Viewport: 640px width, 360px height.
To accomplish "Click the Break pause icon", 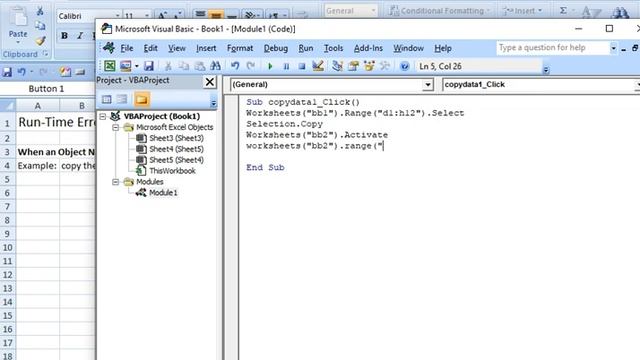I will point(286,66).
